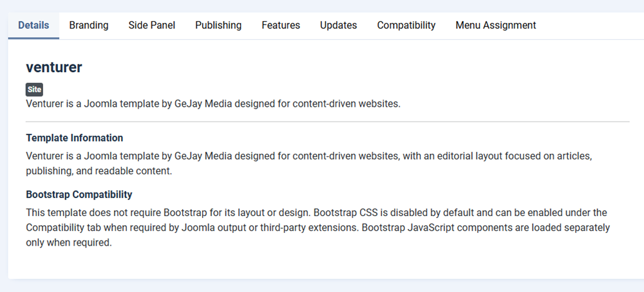
Task: Select the Details tab
Action: coord(33,26)
